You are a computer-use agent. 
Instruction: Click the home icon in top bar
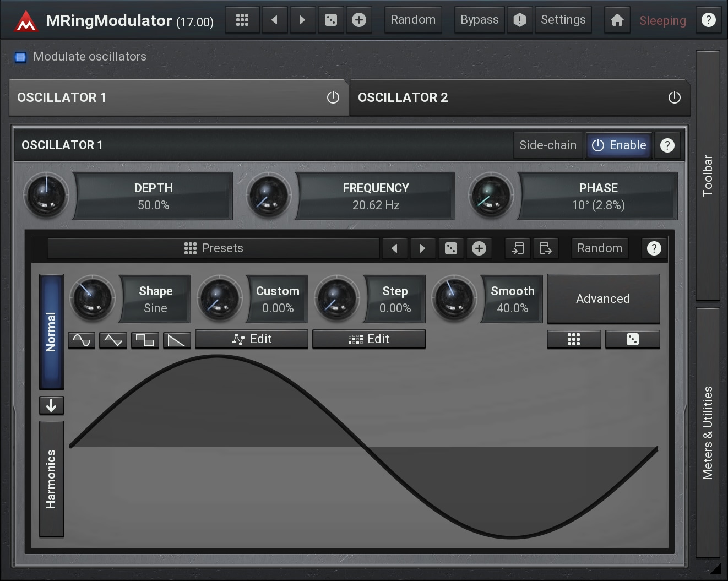click(x=617, y=20)
